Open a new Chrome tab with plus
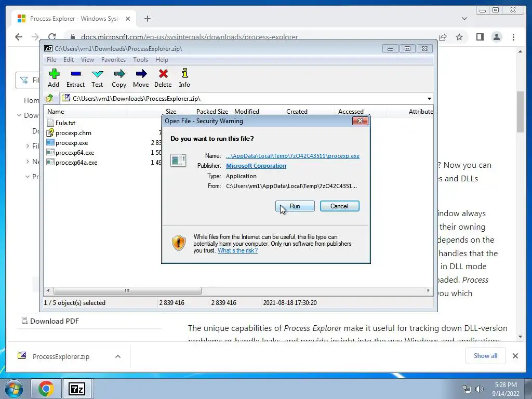 pyautogui.click(x=147, y=19)
